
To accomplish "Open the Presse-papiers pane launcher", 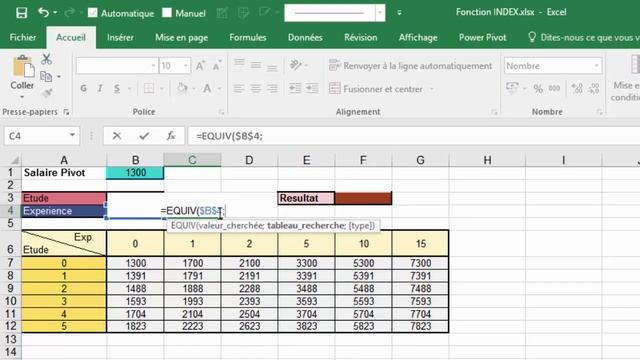I will coord(66,112).
